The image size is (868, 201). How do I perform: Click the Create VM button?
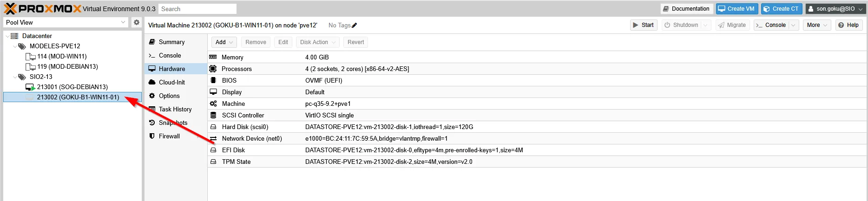click(x=736, y=9)
